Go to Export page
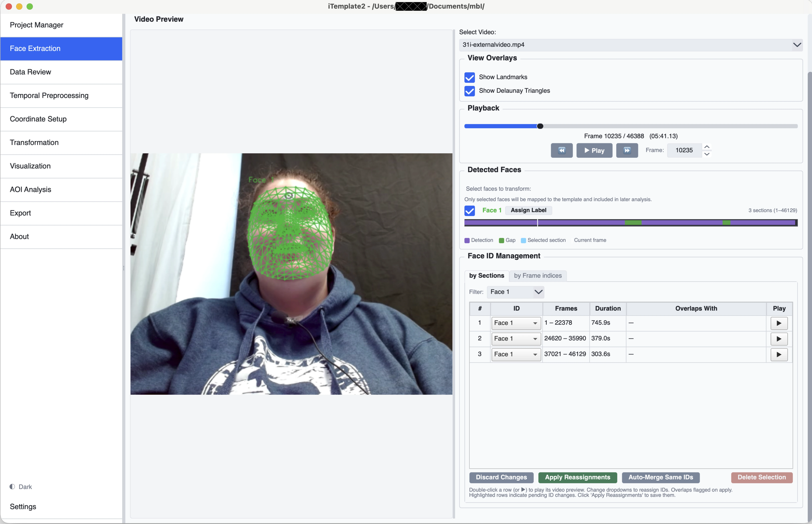Viewport: 812px width, 524px height. coord(61,213)
